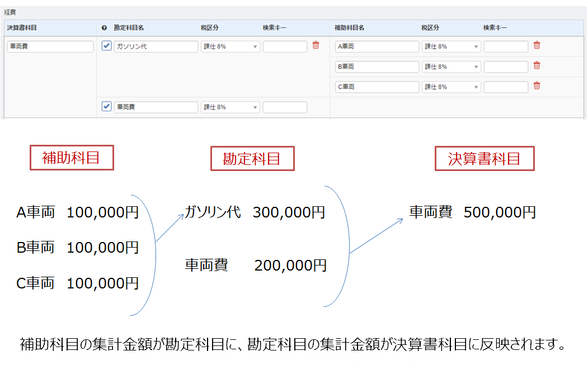Select the ガソリン代 account name field

(x=156, y=47)
